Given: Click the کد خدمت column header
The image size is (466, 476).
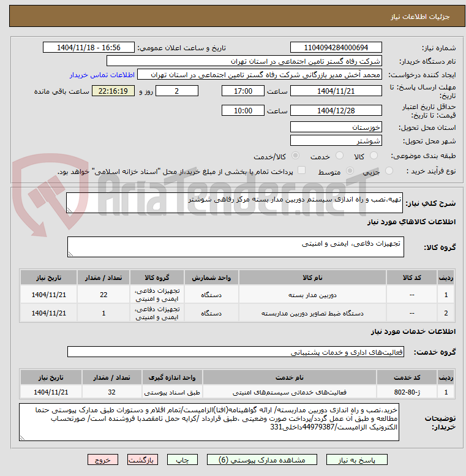Looking at the screenshot, I should 407,377.
